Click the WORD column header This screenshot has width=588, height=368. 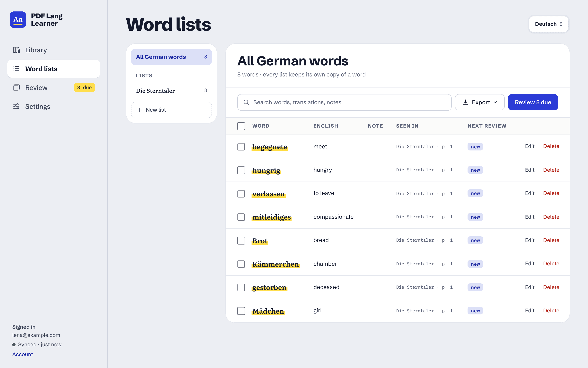[261, 126]
